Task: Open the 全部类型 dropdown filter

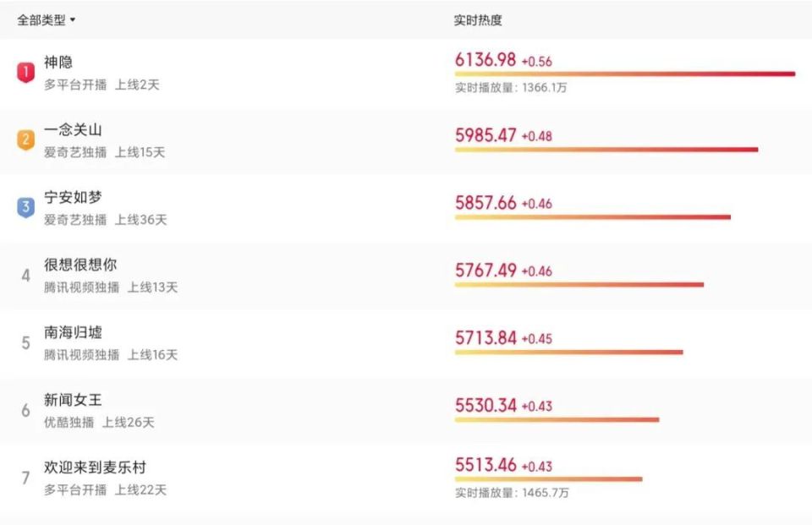Action: coord(46,20)
